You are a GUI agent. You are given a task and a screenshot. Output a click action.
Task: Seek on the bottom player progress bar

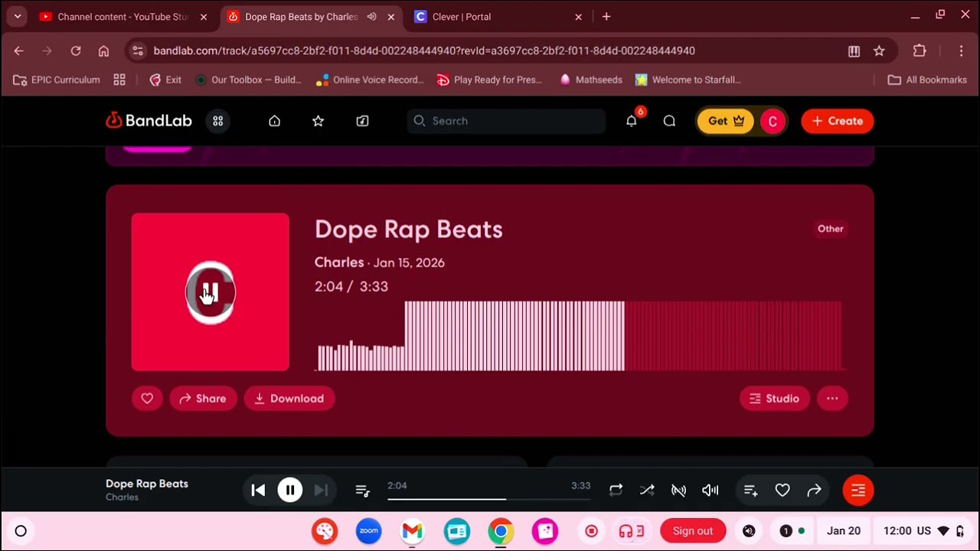click(488, 499)
